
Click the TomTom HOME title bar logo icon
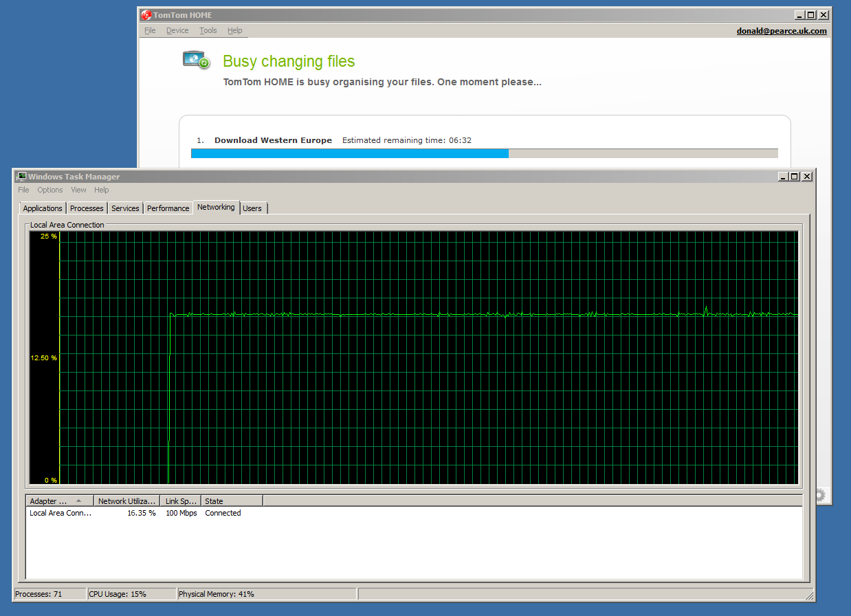146,14
